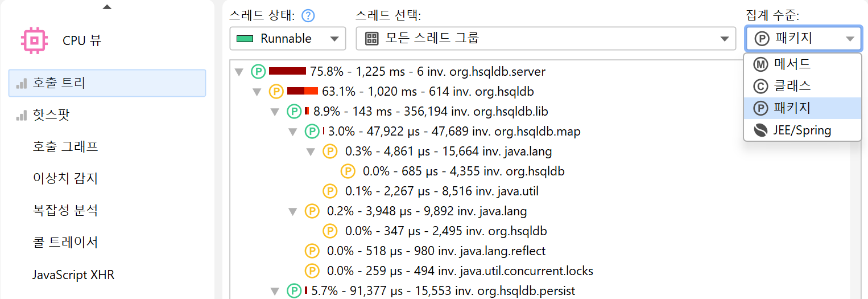The image size is (868, 299).
Task: Select 메서드 aggregation level
Action: tap(802, 64)
